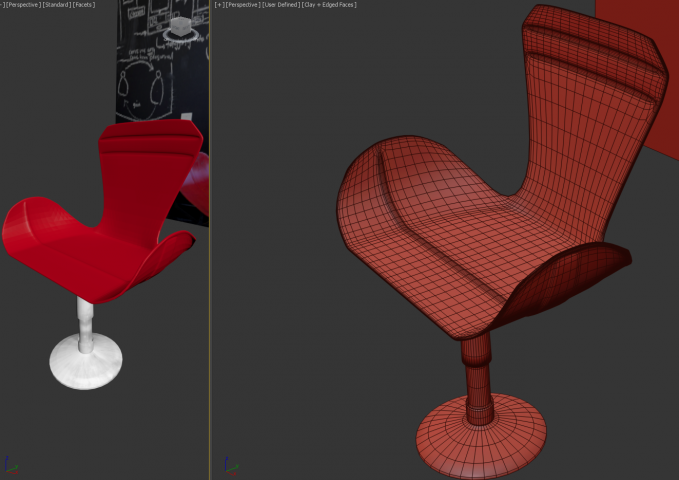
Task: Open the left viewport's [Perspective] view menu
Action: coord(23,5)
